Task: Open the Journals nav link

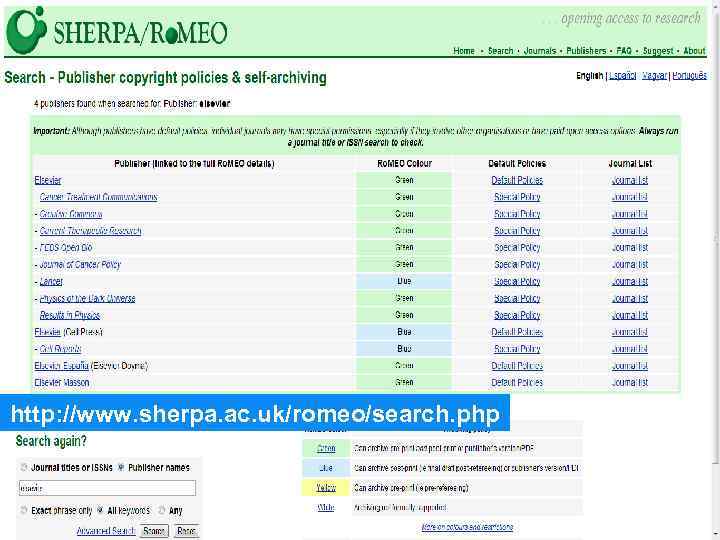Action: coord(540,51)
